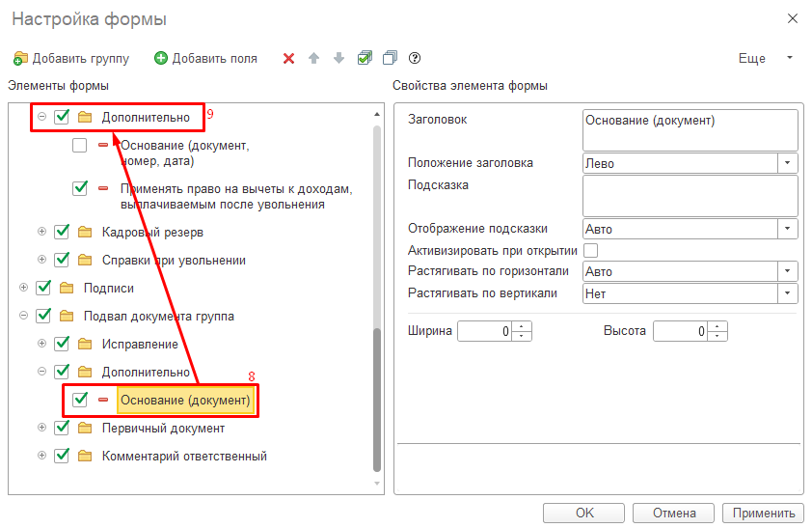Open Растягивать по вертикали dropdown
812x528 pixels.
(x=787, y=293)
